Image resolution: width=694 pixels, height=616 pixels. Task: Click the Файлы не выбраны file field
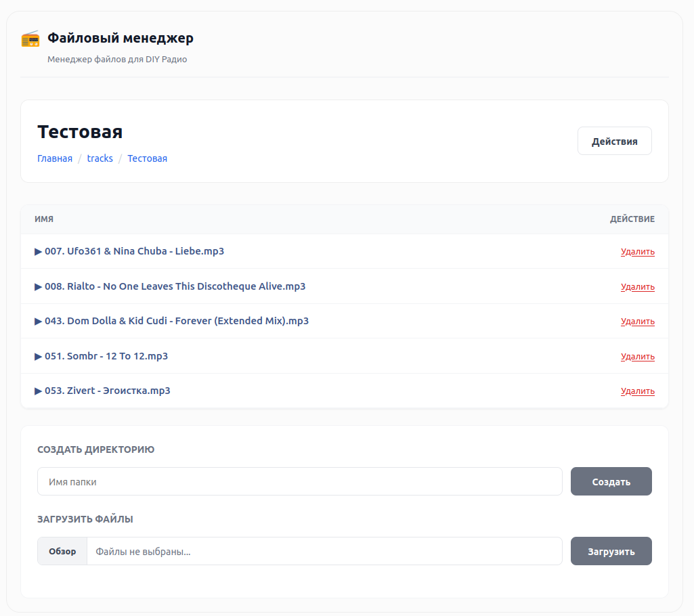(x=324, y=551)
